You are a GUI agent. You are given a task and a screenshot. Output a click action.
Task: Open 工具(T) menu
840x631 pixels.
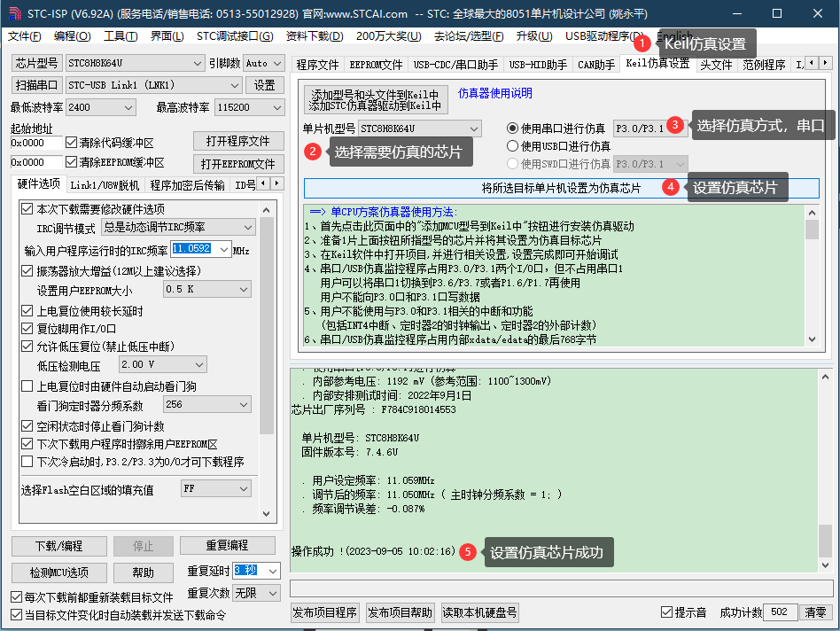[121, 36]
